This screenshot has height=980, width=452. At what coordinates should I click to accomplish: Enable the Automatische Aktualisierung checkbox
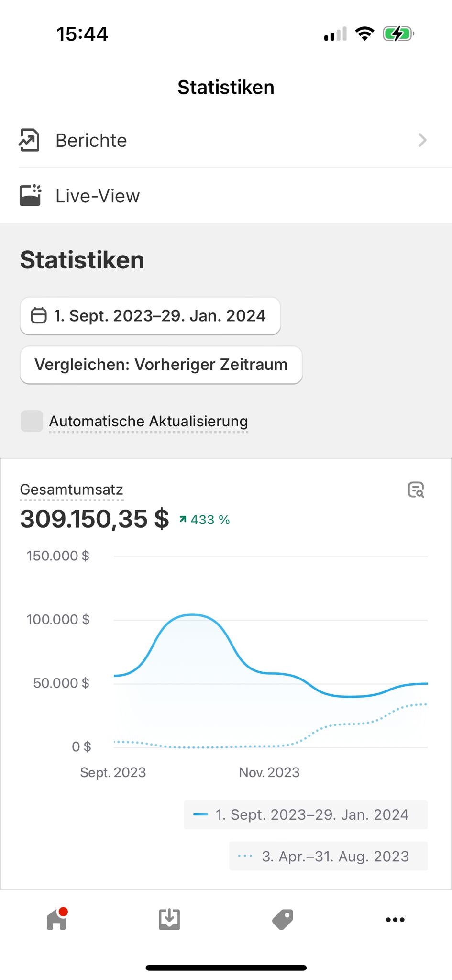pyautogui.click(x=32, y=421)
